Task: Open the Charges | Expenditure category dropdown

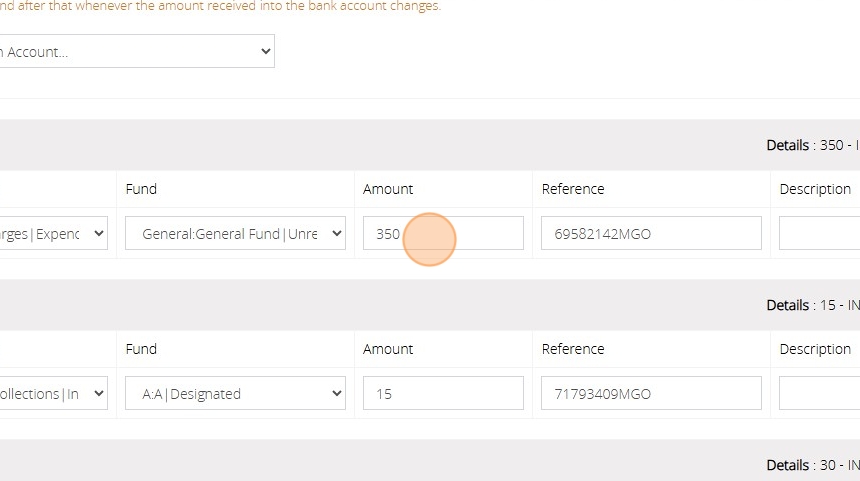Action: click(x=54, y=234)
